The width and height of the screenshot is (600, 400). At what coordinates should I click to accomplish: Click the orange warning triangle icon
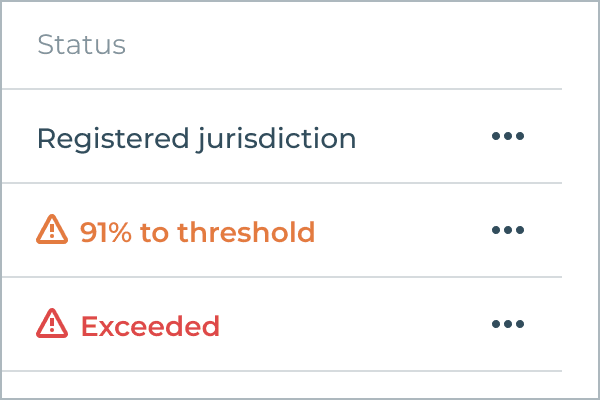click(52, 229)
